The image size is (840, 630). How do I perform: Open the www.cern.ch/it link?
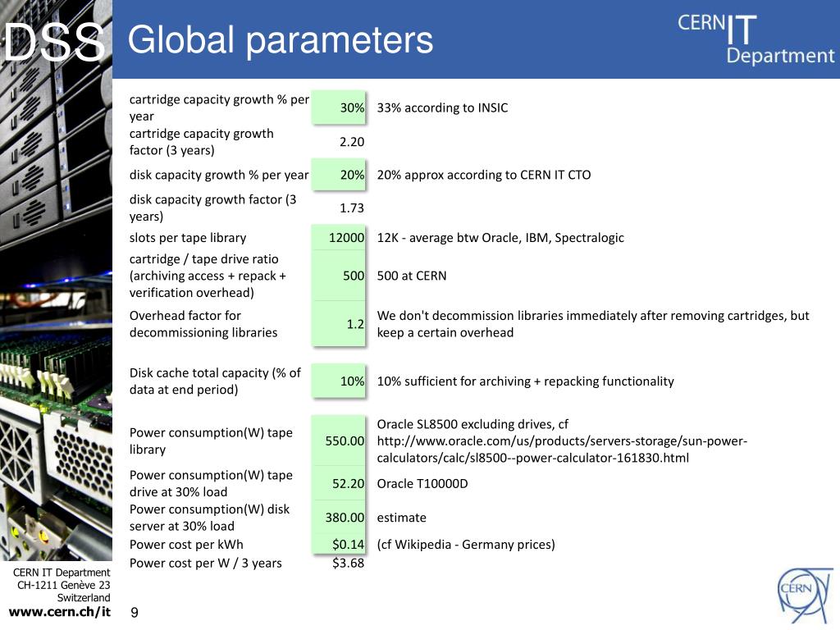pyautogui.click(x=59, y=612)
